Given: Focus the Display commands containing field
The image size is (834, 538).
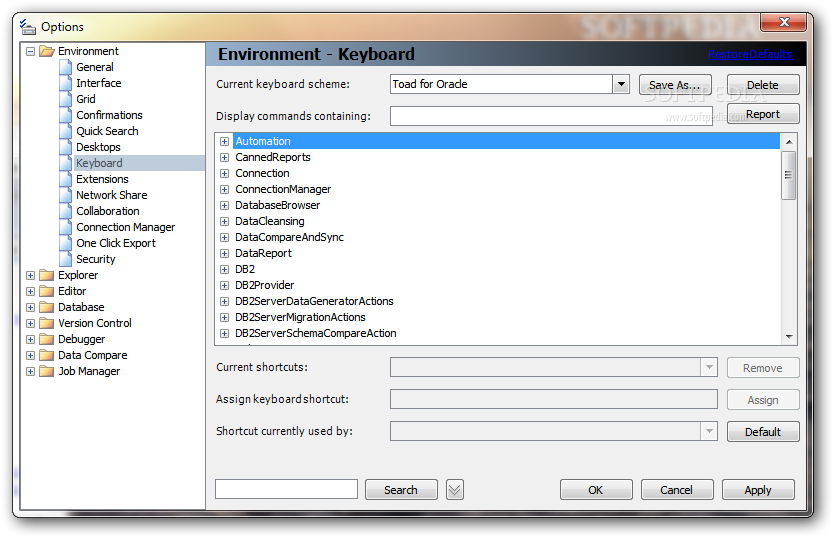Looking at the screenshot, I should pos(551,116).
